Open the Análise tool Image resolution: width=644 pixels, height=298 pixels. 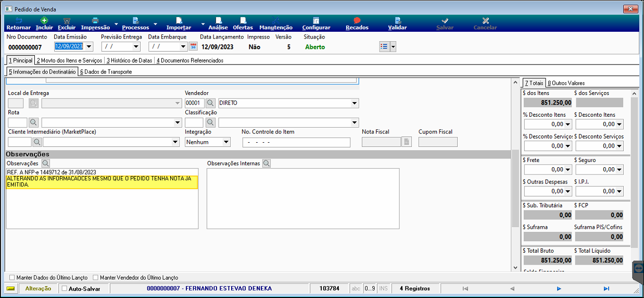coord(218,24)
